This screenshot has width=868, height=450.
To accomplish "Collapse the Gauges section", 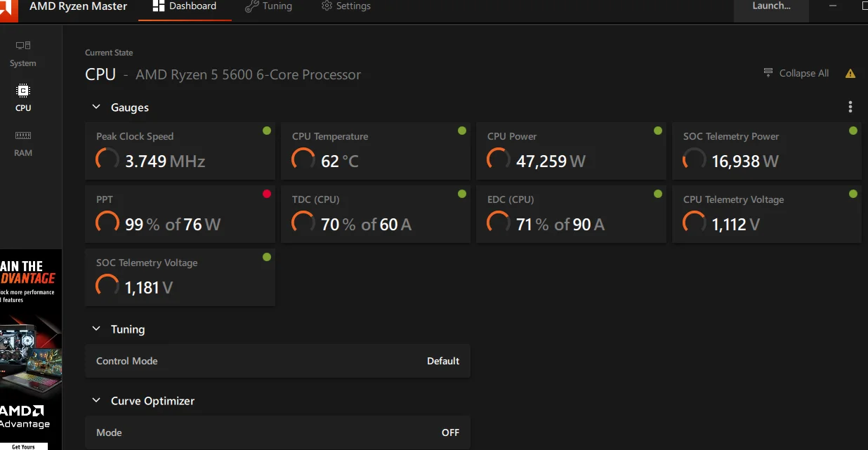I will click(x=96, y=107).
